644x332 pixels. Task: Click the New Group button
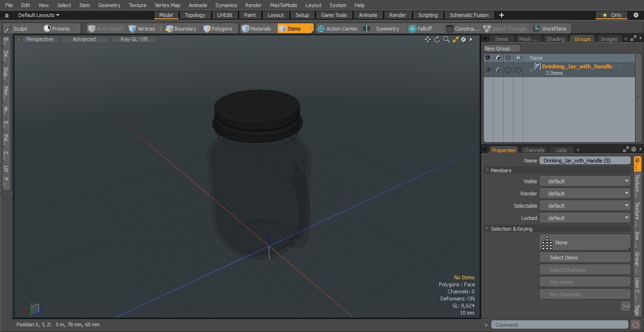pyautogui.click(x=502, y=49)
